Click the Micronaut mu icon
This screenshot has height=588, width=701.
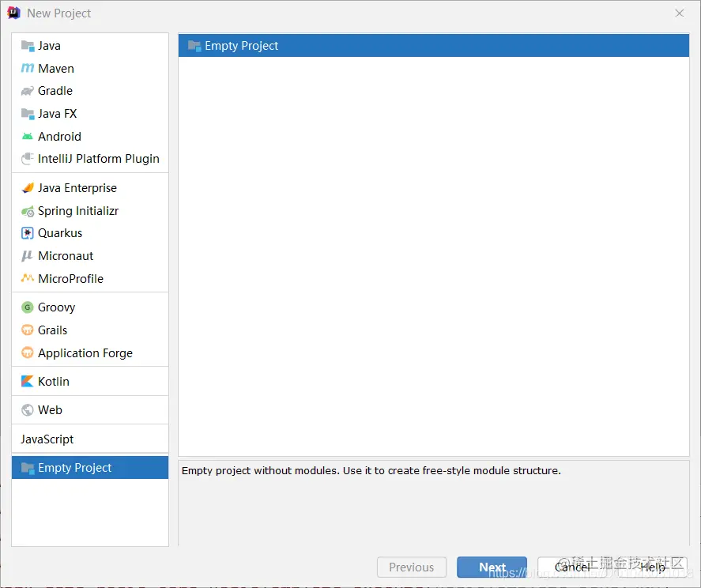coord(28,256)
